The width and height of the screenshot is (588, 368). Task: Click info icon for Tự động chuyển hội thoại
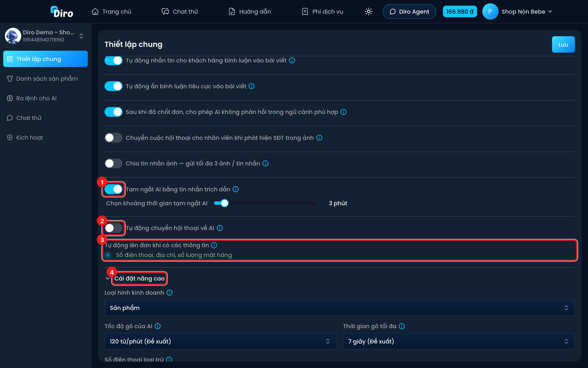219,228
